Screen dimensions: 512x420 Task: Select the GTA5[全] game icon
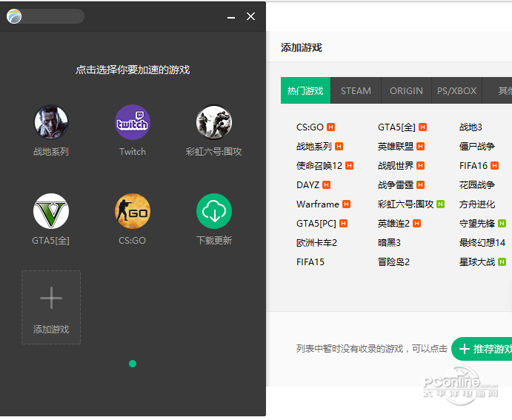(x=51, y=211)
